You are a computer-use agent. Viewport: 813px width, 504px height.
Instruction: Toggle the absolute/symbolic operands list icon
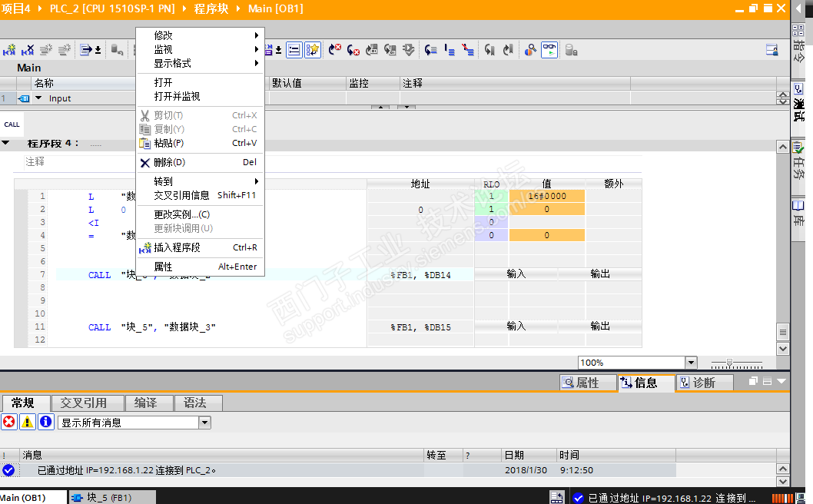coord(294,50)
